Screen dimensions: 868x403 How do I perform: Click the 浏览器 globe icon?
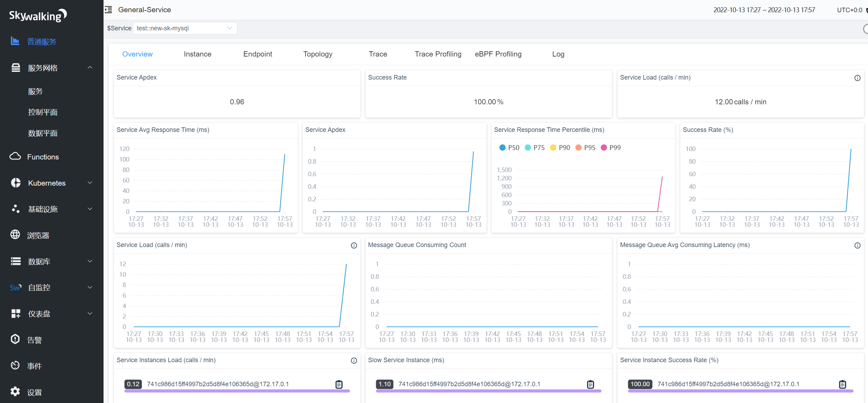(15, 234)
